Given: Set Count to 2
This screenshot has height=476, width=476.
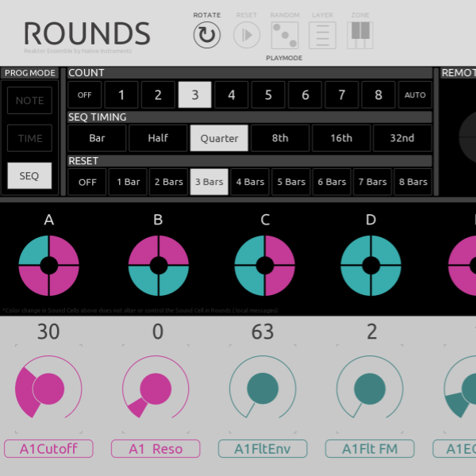Looking at the screenshot, I should pyautogui.click(x=158, y=94).
